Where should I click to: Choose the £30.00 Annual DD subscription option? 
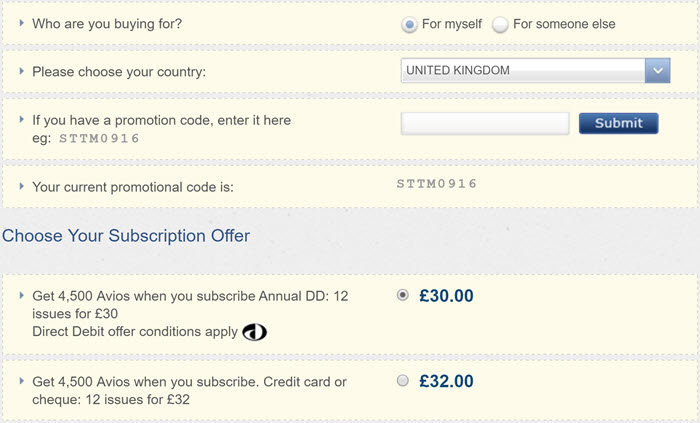403,295
